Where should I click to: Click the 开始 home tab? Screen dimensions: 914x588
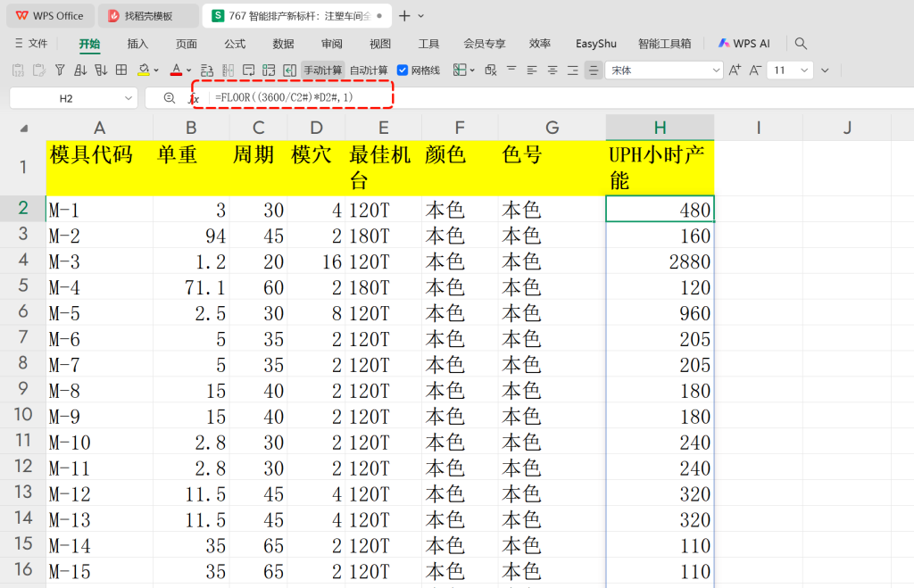[89, 45]
